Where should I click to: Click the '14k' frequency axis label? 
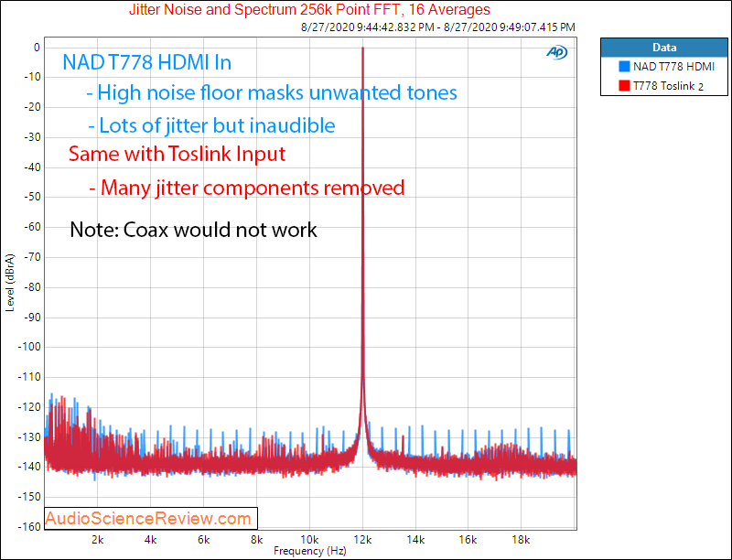pyautogui.click(x=415, y=540)
